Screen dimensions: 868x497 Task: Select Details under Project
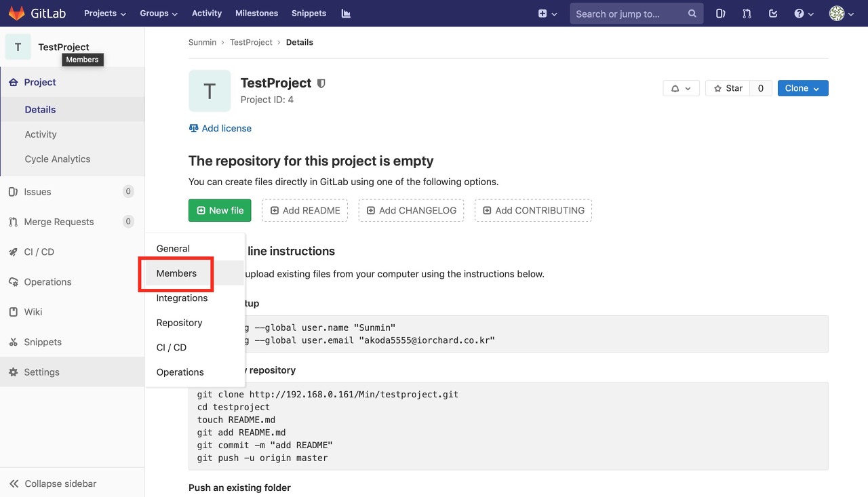click(72, 110)
